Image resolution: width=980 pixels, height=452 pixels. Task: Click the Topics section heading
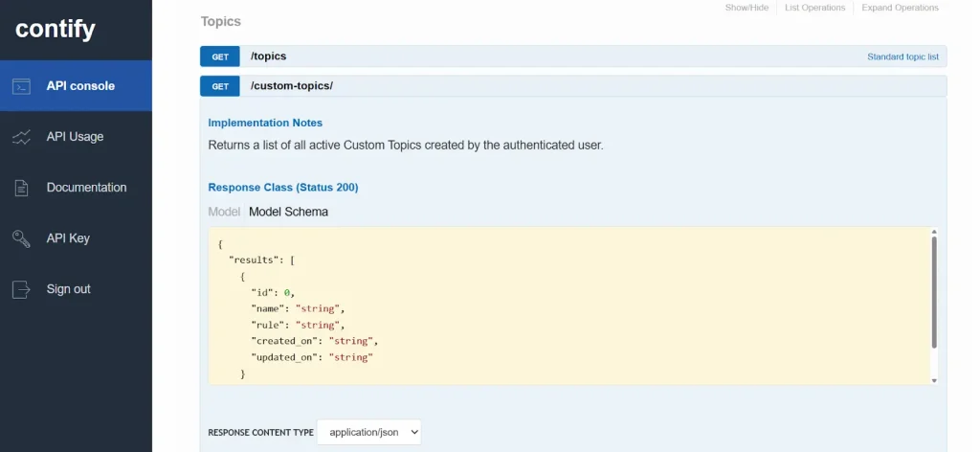point(221,21)
